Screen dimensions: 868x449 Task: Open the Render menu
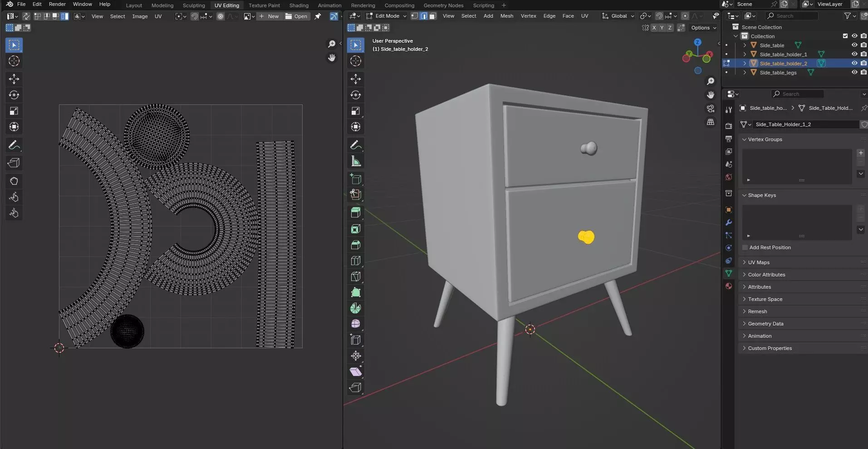[x=57, y=4]
